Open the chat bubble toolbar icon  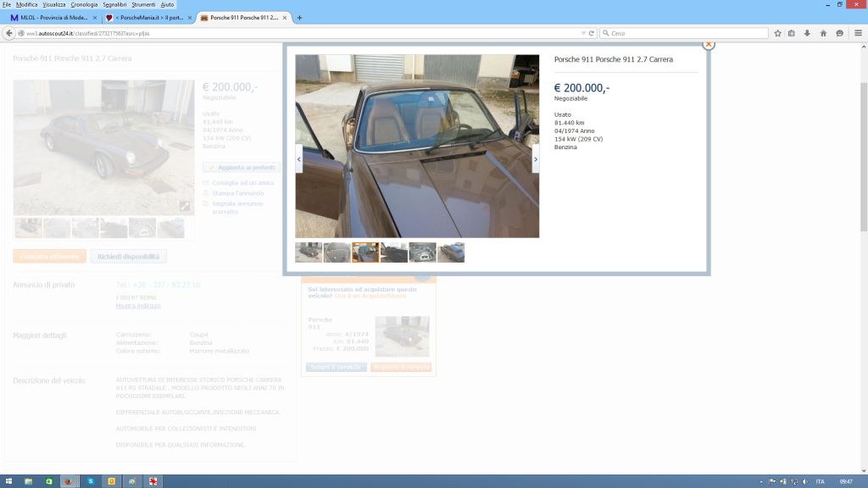tap(839, 33)
